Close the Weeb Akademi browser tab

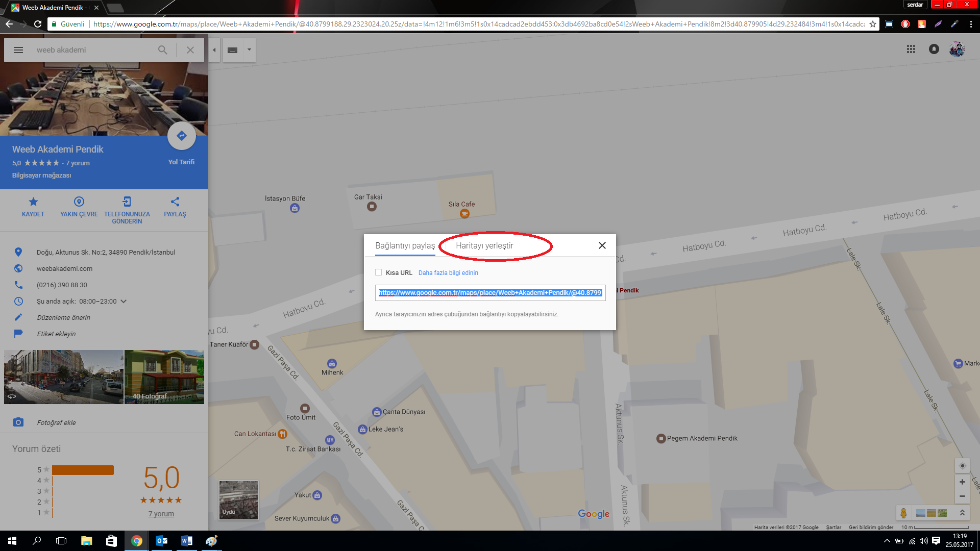96,8
